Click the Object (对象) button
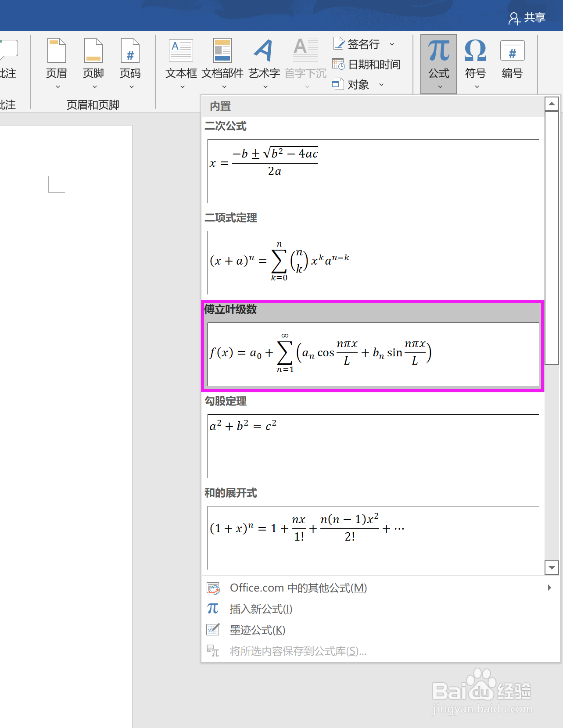This screenshot has height=728, width=563. [351, 84]
